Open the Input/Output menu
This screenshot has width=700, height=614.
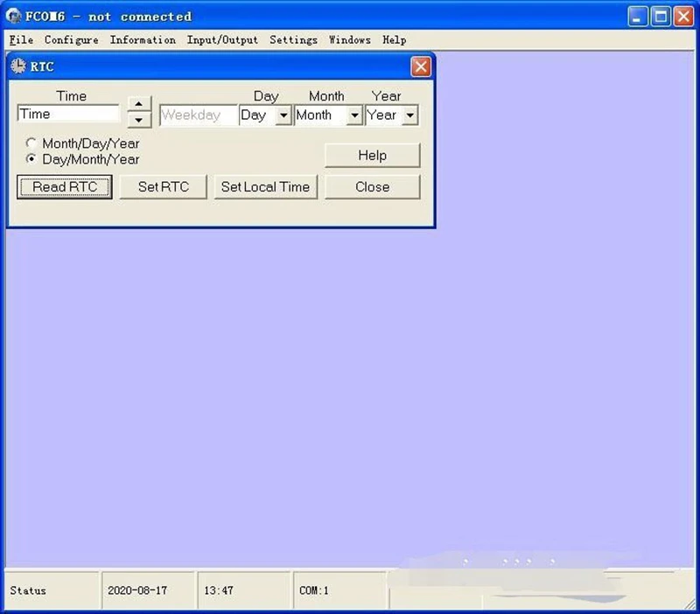pyautogui.click(x=222, y=39)
